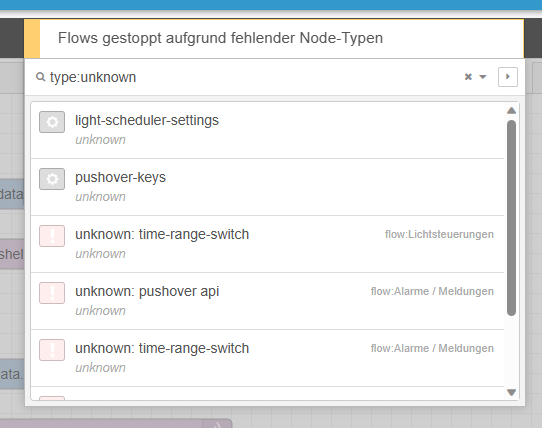542x428 pixels.
Task: Click partially visible result at list bottom
Action: 267,394
